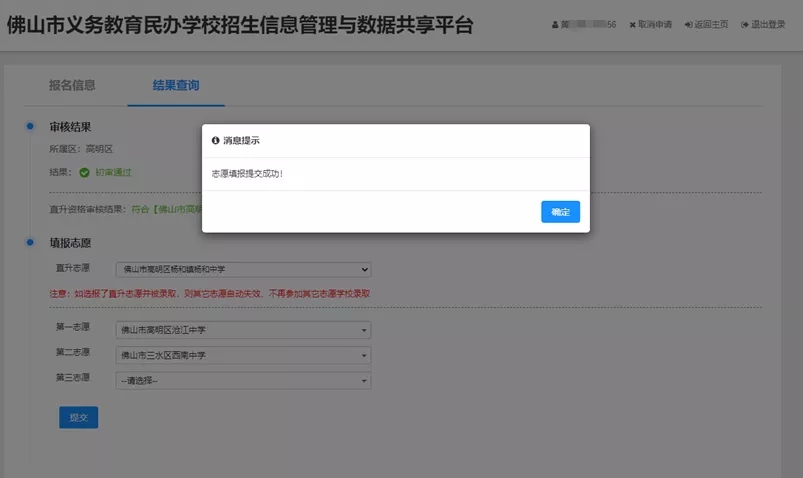Switch to the 报名信息 tab

point(72,86)
